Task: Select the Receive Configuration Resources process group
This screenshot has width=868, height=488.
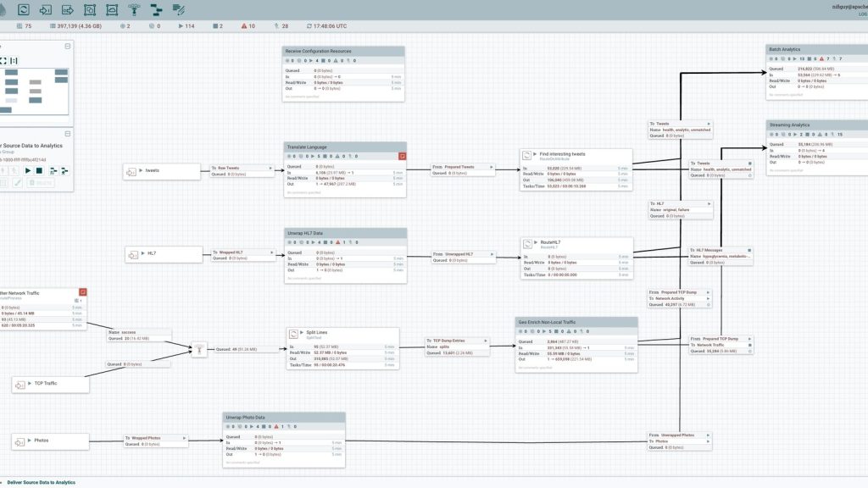Action: tap(343, 74)
